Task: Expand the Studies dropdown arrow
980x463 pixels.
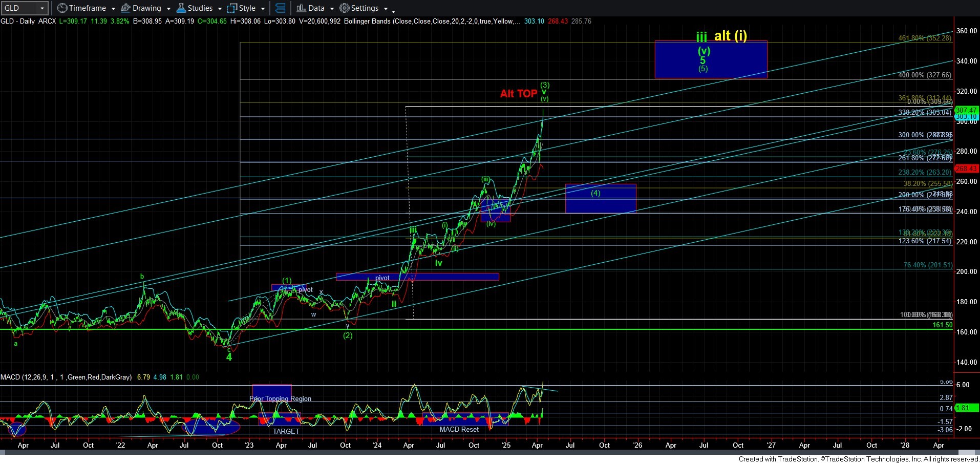Action: 220,9
